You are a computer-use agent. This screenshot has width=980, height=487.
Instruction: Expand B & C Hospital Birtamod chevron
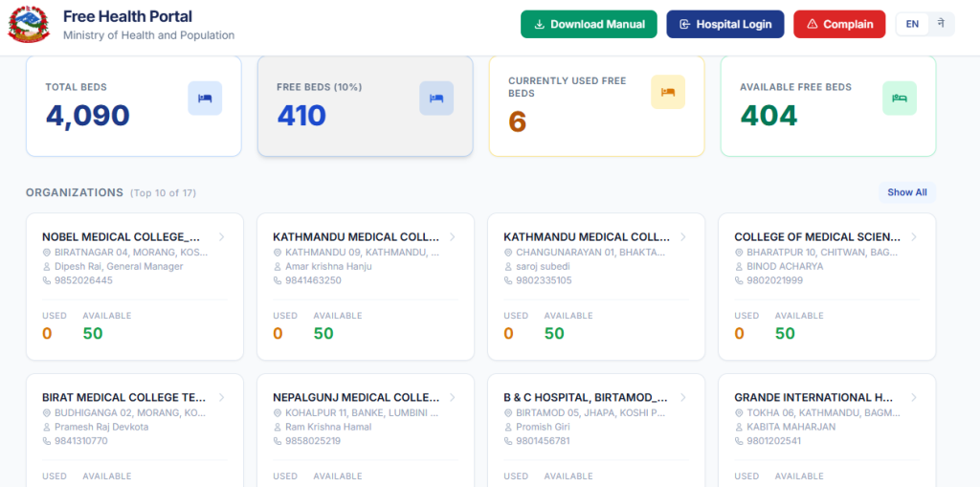683,397
